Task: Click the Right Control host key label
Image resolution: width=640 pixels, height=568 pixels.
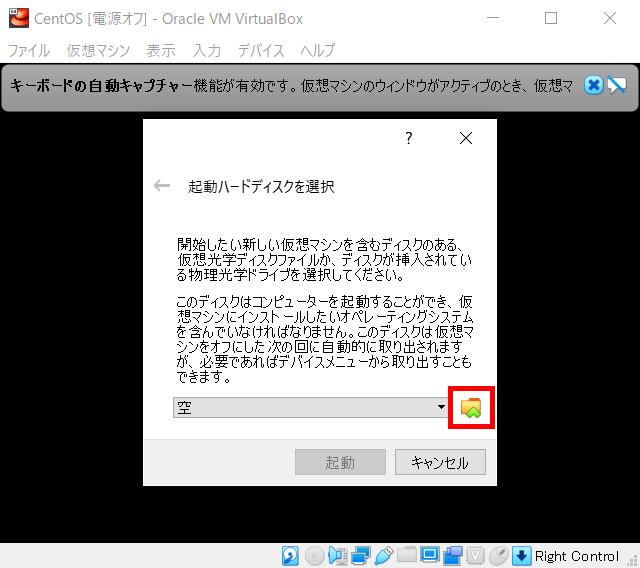Action: click(577, 556)
